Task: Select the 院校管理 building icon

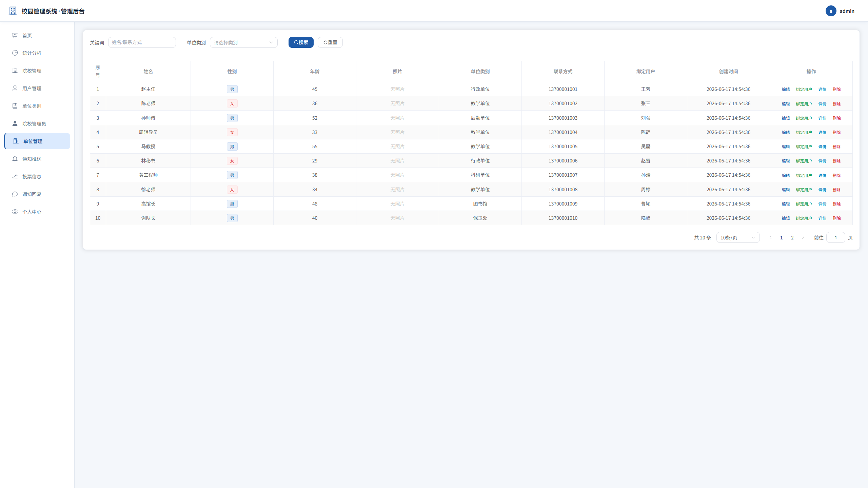Action: click(15, 71)
